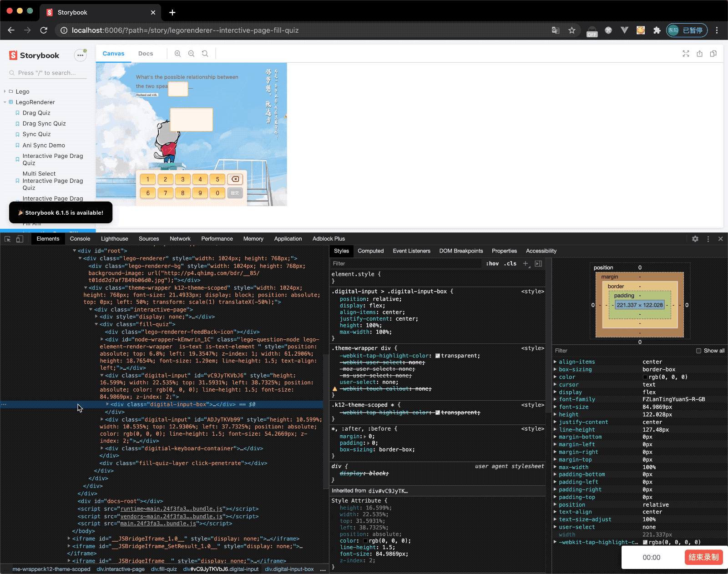Collapse the fill-quiz div node
728x574 pixels.
click(x=96, y=324)
